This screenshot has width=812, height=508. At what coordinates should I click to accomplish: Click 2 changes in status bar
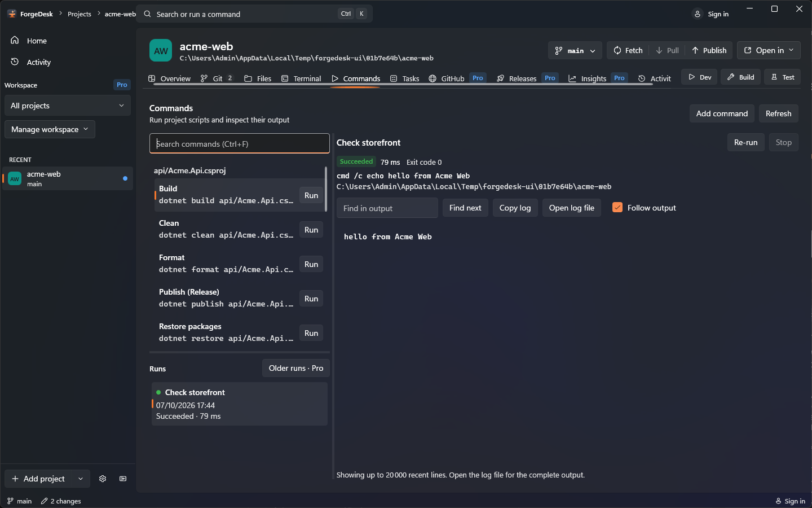[x=61, y=501]
